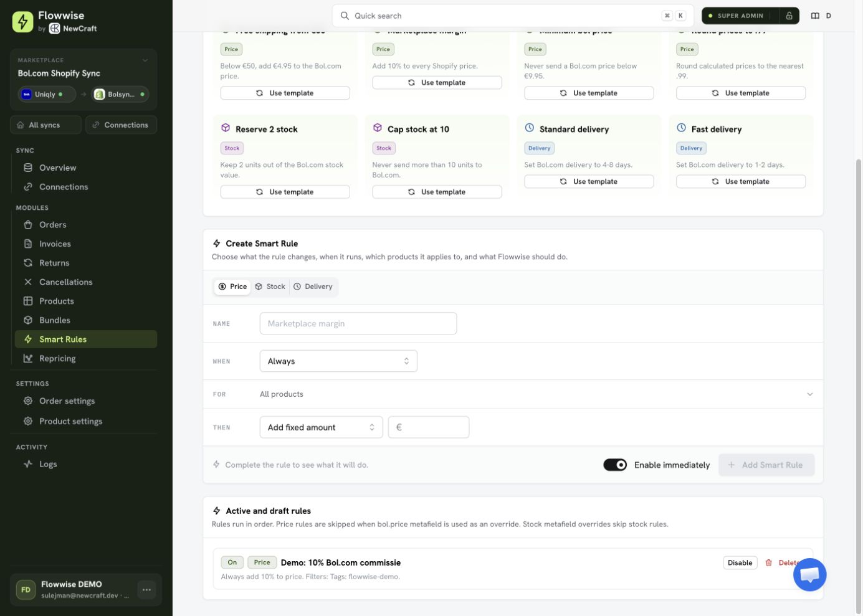This screenshot has height=616, width=863.
Task: Open Smart Rules in the sidebar
Action: (86, 339)
